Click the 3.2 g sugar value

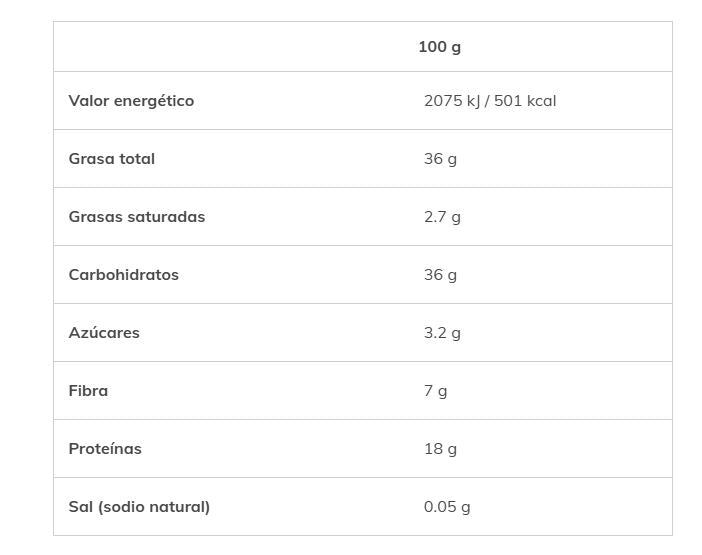[x=442, y=333]
